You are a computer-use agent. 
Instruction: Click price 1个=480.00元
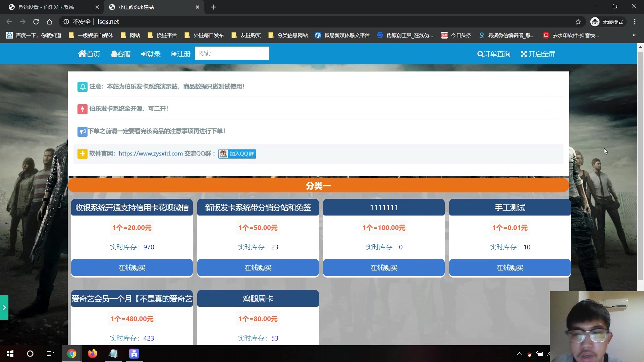coord(132,319)
